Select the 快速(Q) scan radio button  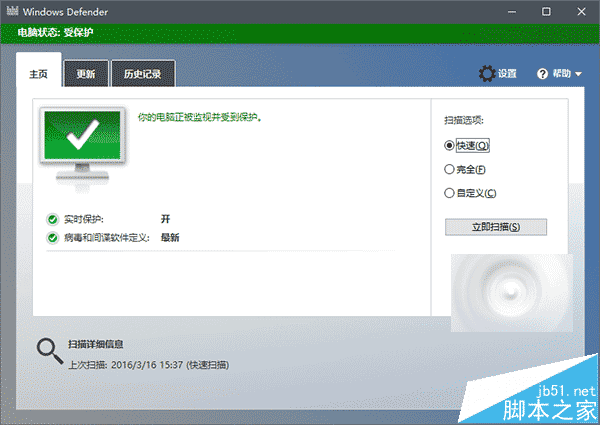(x=449, y=145)
